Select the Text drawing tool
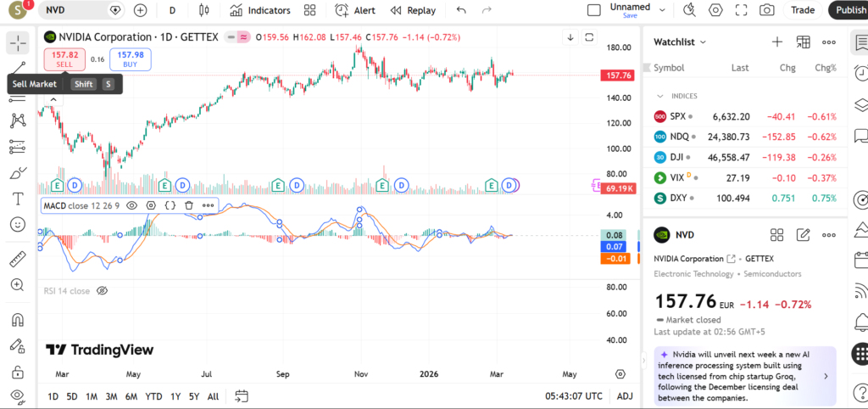The height and width of the screenshot is (409, 868). (17, 199)
